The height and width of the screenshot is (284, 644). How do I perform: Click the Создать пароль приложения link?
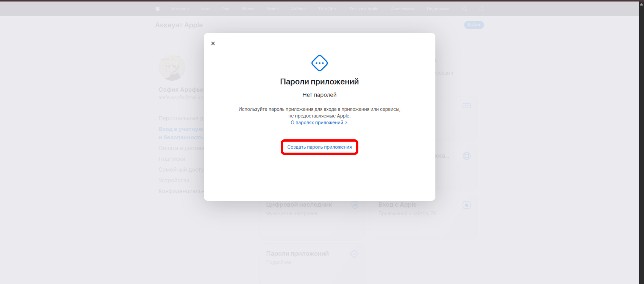point(319,147)
